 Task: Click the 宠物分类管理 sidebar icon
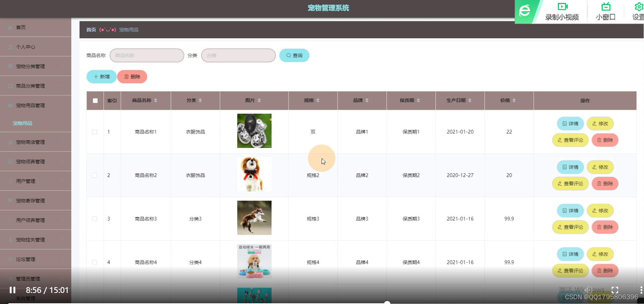tap(10, 67)
